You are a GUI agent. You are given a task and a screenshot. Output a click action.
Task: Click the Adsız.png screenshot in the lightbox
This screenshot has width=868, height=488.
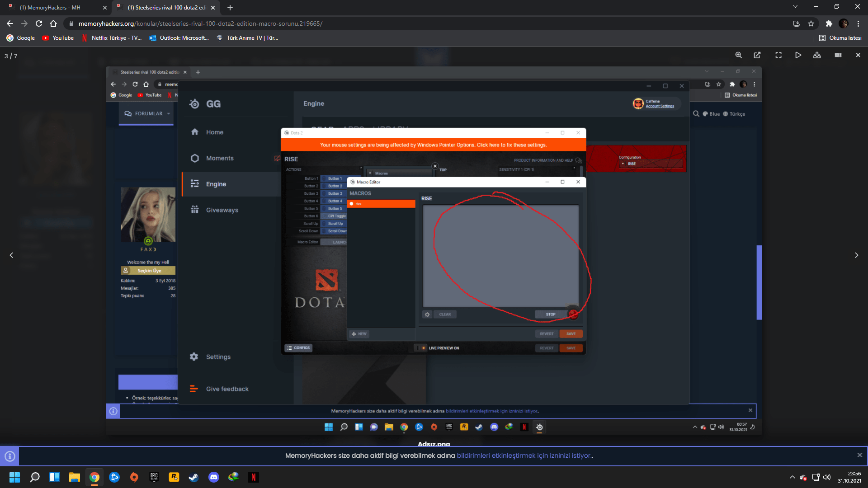pos(434,251)
